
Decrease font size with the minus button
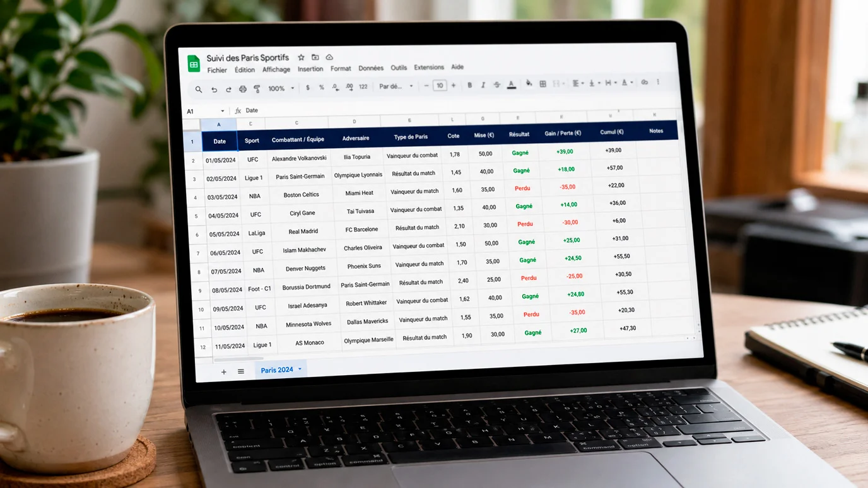pyautogui.click(x=426, y=86)
